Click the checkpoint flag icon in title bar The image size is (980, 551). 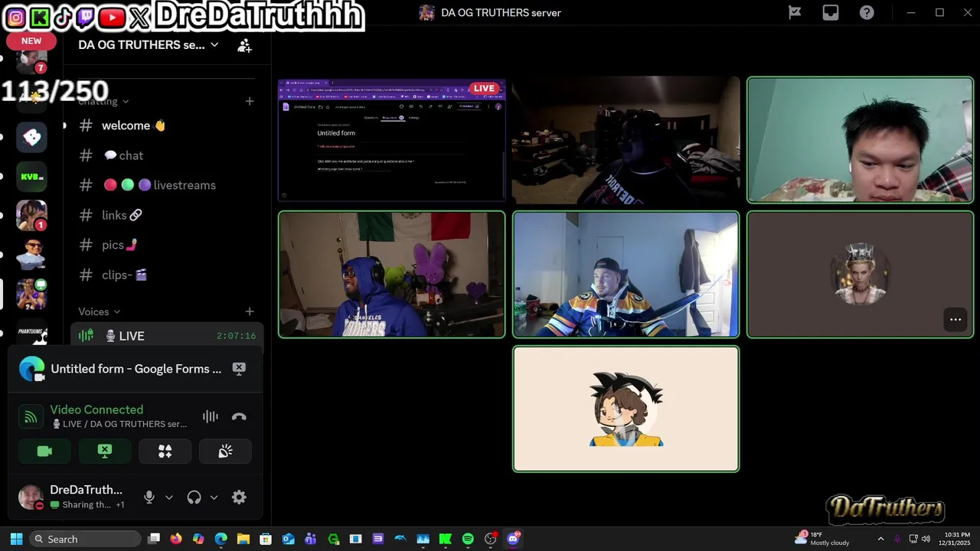tap(795, 12)
